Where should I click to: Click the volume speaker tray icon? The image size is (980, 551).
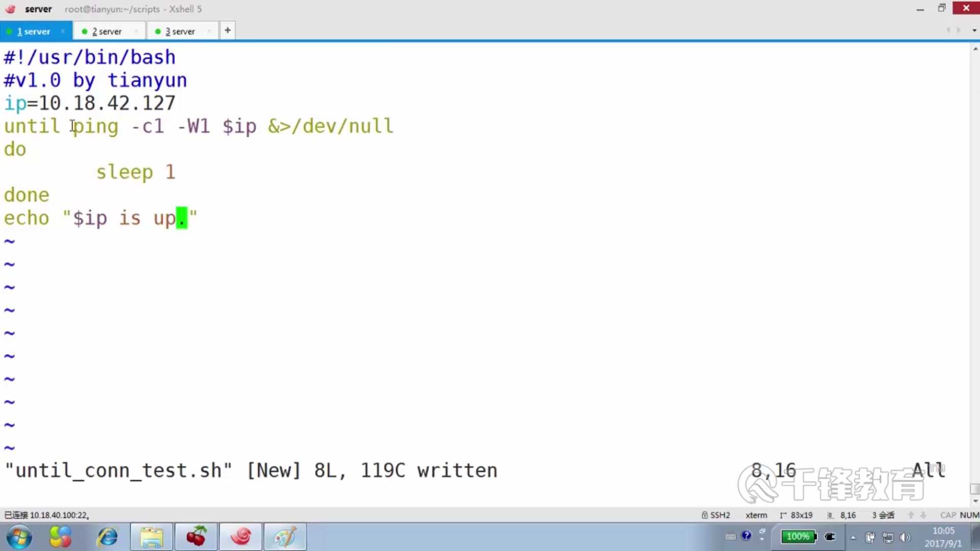click(x=905, y=537)
